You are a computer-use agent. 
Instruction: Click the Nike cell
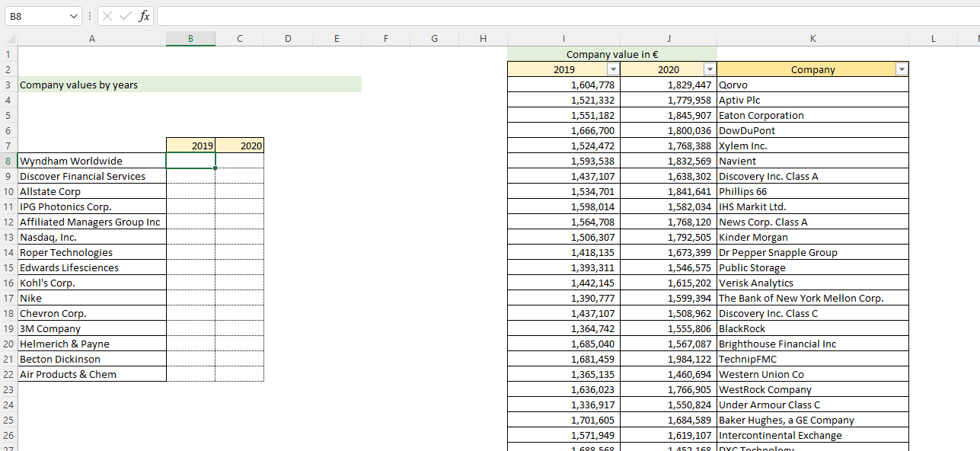(92, 298)
